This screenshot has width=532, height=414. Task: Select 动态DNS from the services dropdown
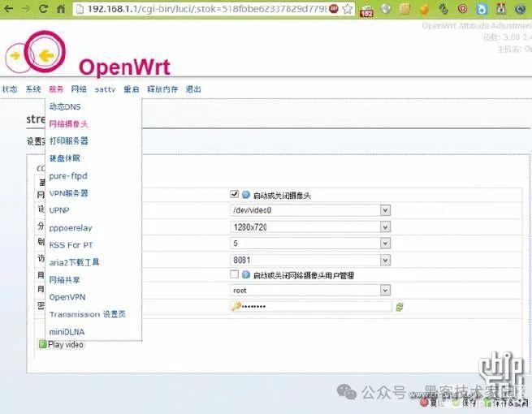[65, 107]
